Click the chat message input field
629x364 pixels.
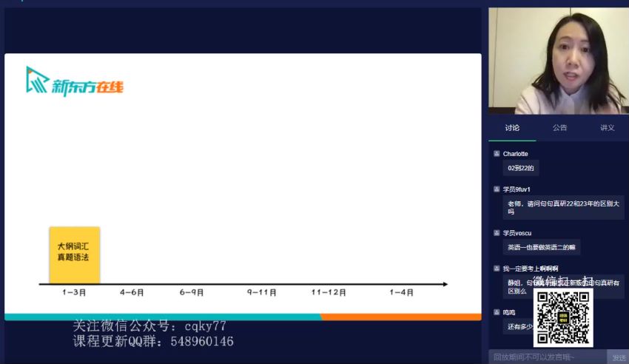[x=548, y=357]
